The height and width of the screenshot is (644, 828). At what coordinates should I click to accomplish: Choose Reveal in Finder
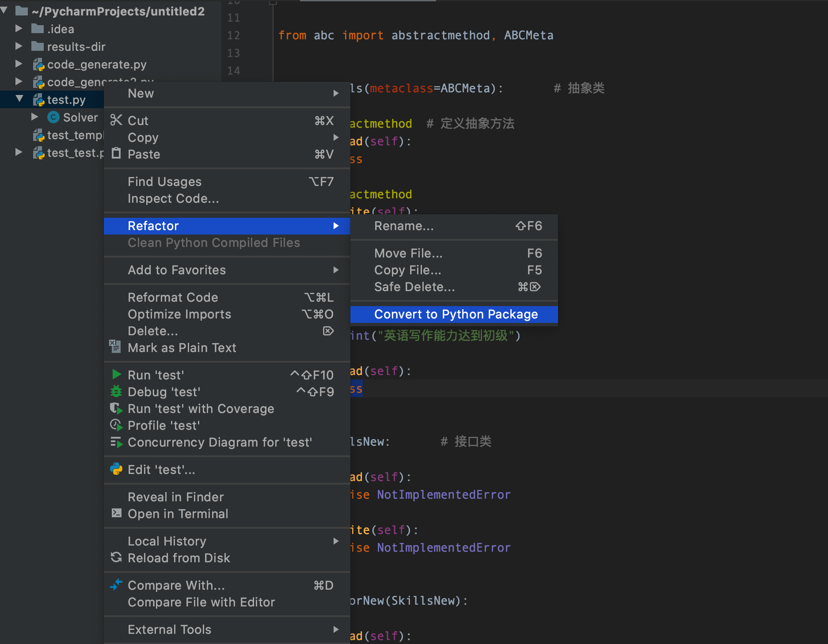(x=227, y=497)
